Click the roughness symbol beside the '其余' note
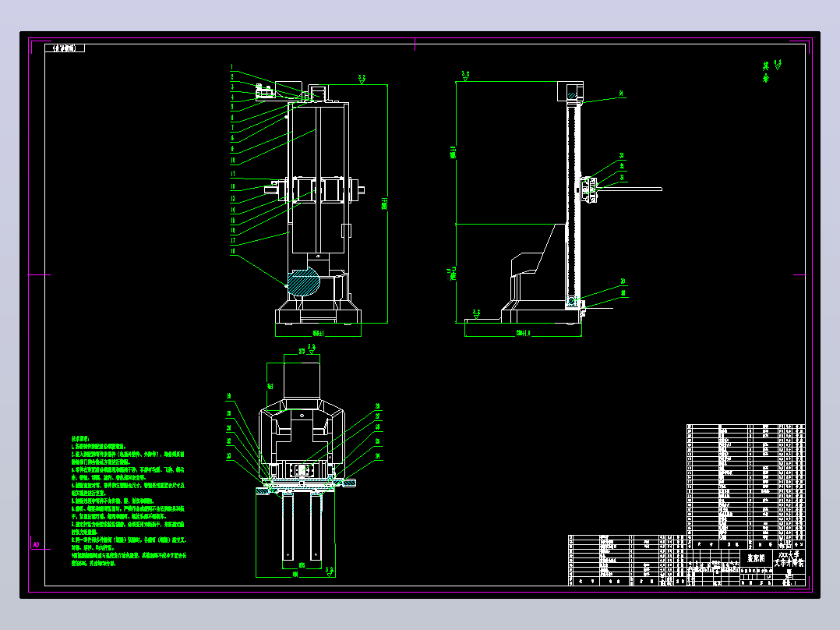This screenshot has height=630, width=840. [778, 65]
